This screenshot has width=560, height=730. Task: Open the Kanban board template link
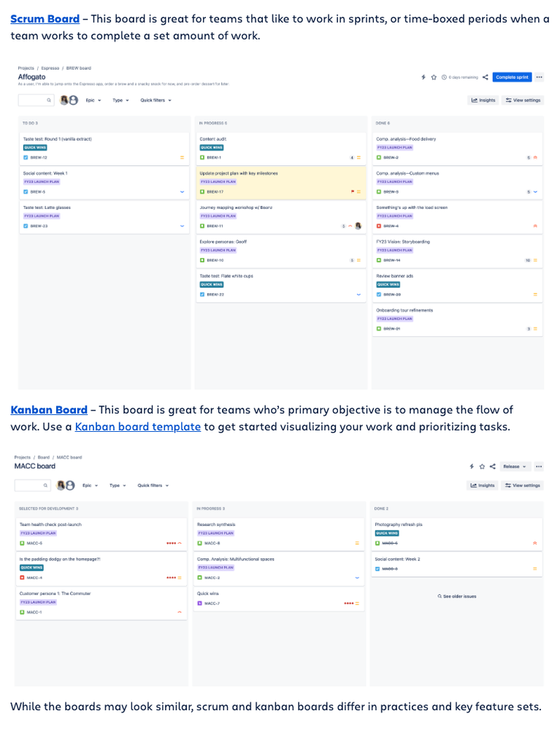point(138,427)
